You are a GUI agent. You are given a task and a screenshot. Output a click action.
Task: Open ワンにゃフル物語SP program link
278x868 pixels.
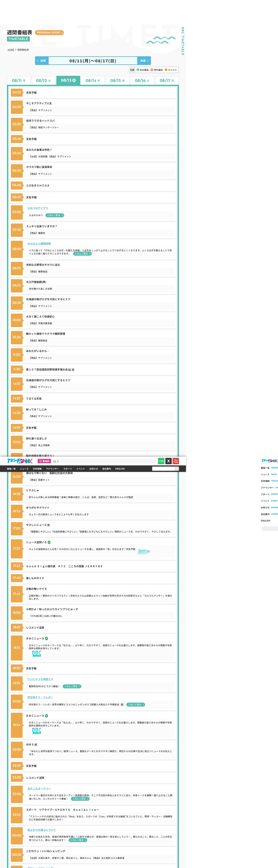tap(40, 679)
